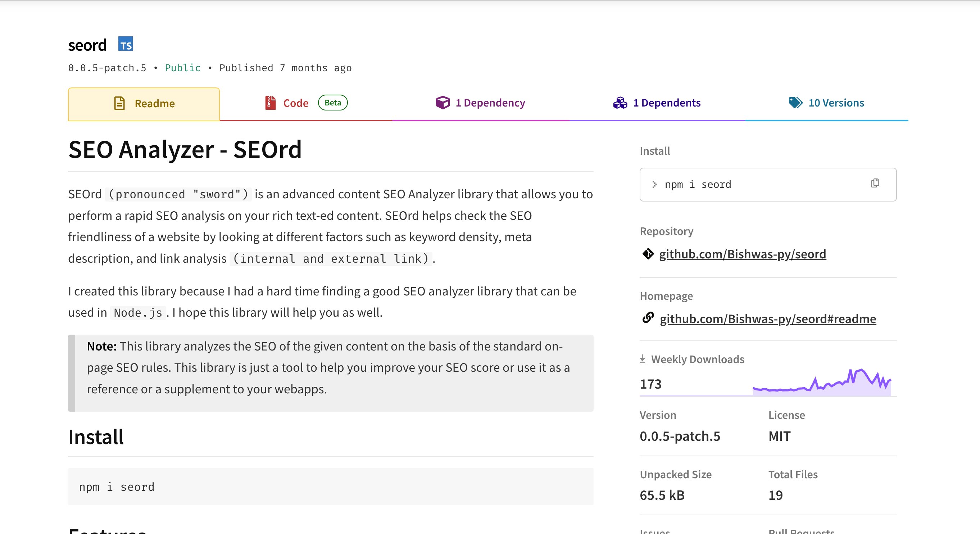
Task: Click the seord package title
Action: click(87, 45)
